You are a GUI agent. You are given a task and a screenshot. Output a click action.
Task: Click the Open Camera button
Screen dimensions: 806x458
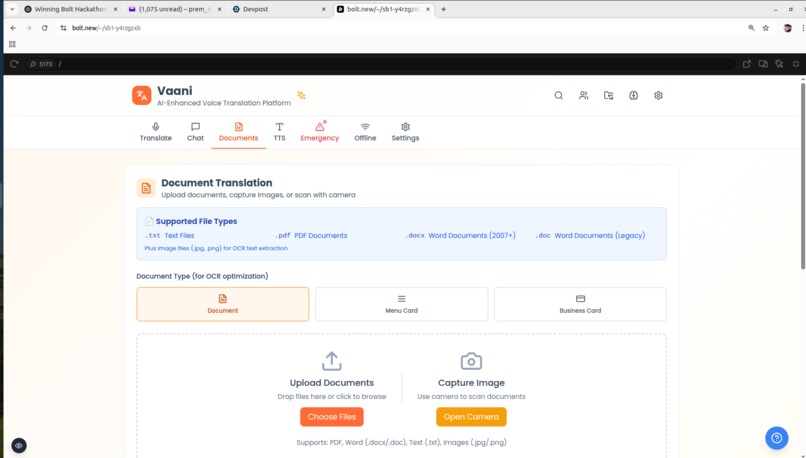(x=471, y=417)
